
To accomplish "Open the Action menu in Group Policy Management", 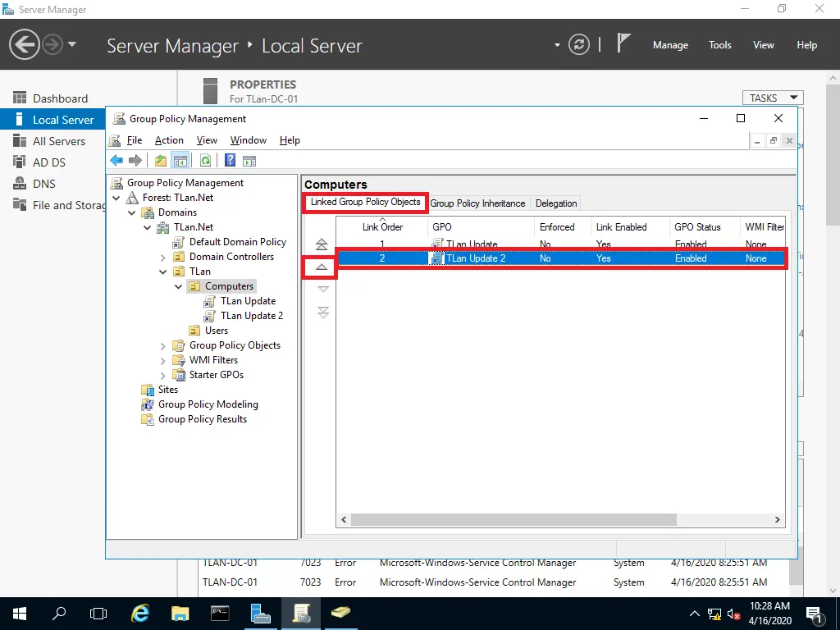I will click(x=169, y=140).
